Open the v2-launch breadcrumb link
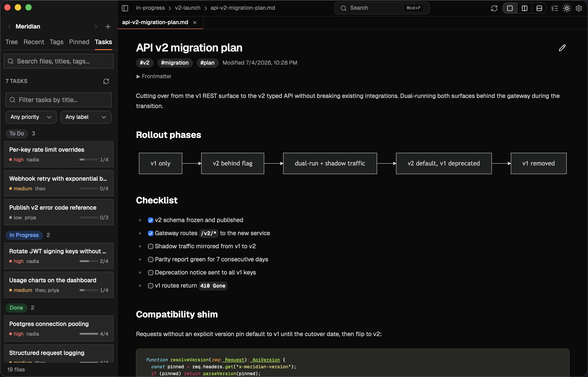The image size is (588, 377). pyautogui.click(x=188, y=8)
